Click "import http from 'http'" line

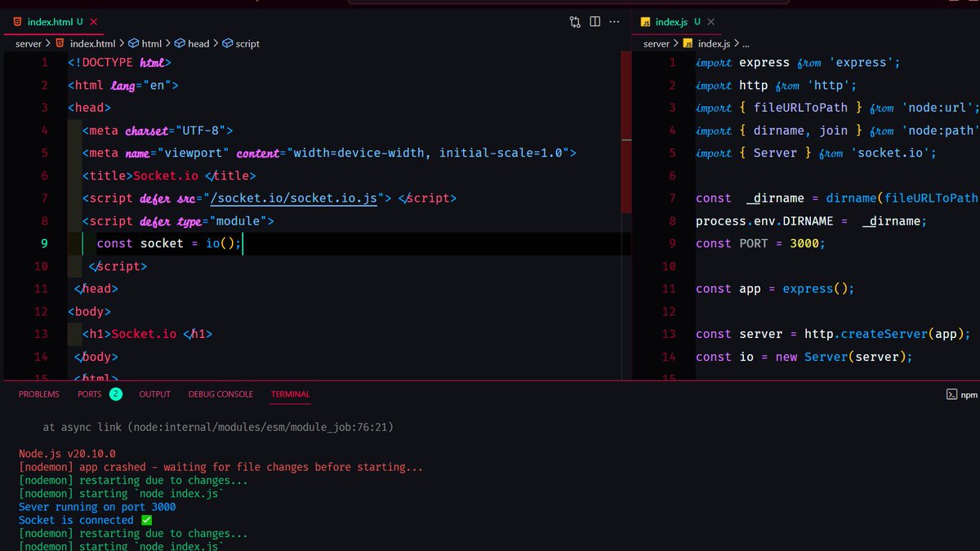tap(776, 85)
